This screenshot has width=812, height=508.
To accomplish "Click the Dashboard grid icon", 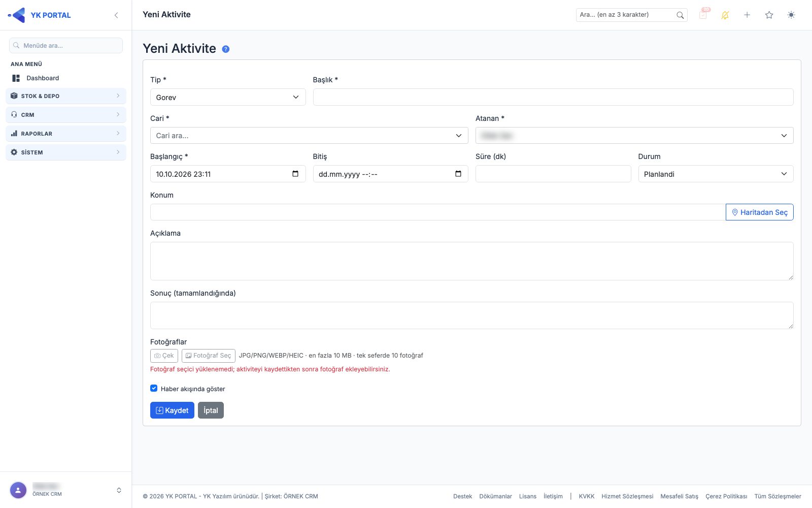I will click(x=16, y=78).
